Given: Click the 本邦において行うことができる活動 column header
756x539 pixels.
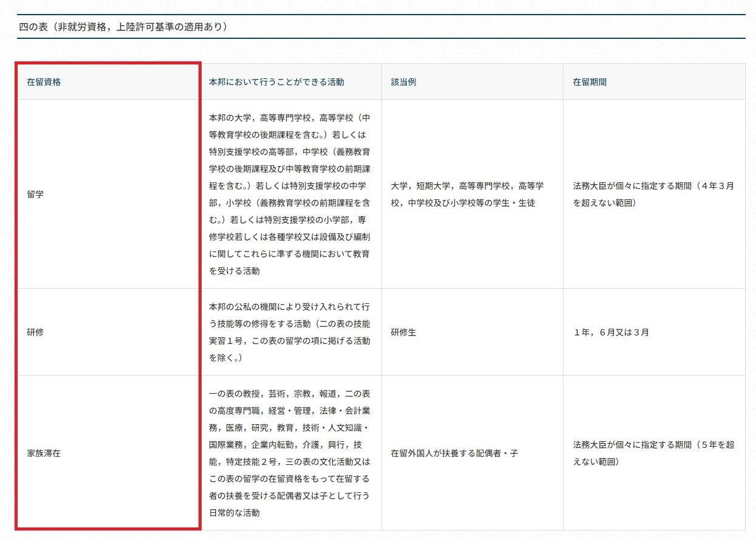Looking at the screenshot, I should 276,82.
